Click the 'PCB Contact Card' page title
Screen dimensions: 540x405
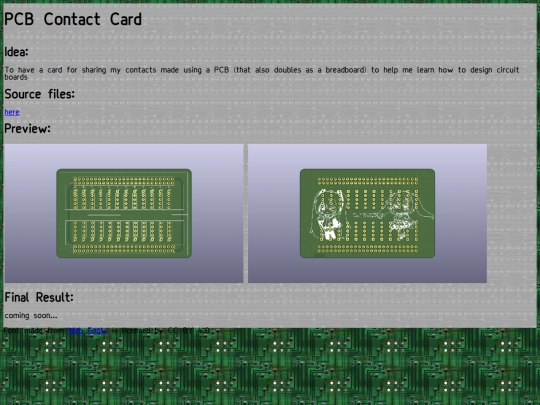click(73, 19)
